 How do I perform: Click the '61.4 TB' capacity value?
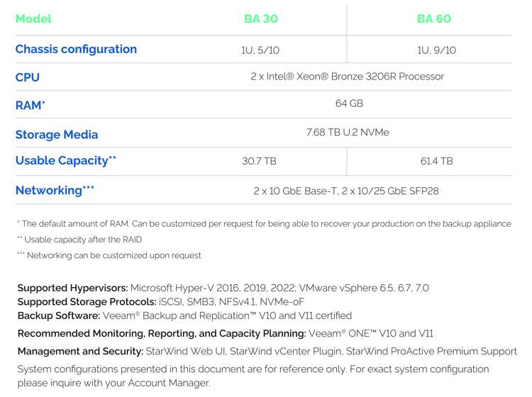(437, 161)
